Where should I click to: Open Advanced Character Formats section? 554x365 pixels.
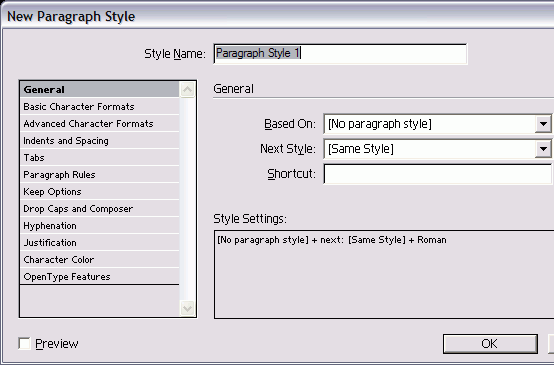100,123
